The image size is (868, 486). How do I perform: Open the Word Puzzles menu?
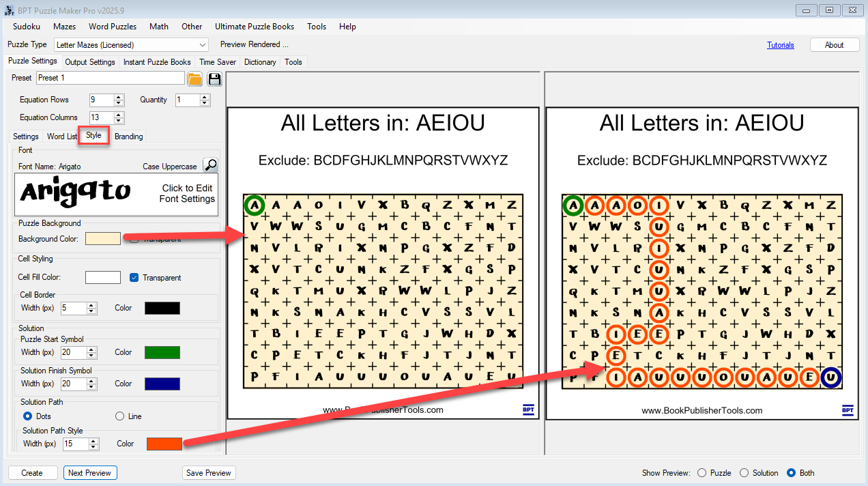[x=113, y=27]
